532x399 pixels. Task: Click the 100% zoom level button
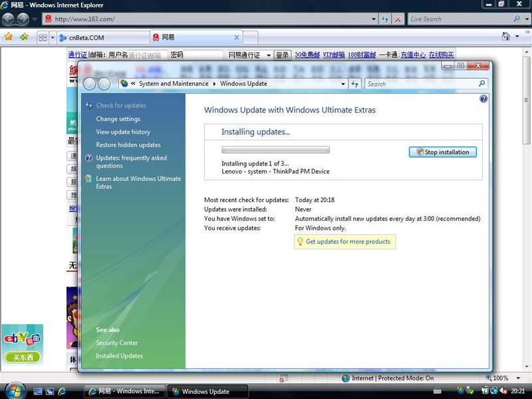click(x=497, y=378)
